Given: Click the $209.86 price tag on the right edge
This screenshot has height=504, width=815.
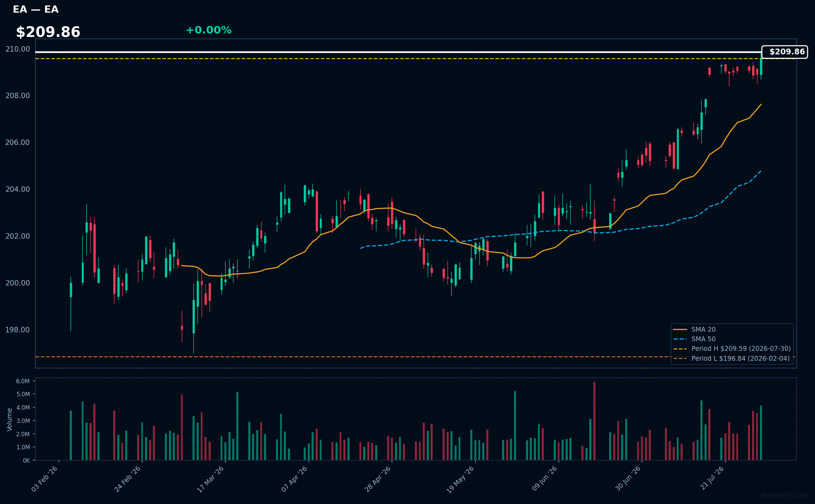Looking at the screenshot, I should 785,52.
